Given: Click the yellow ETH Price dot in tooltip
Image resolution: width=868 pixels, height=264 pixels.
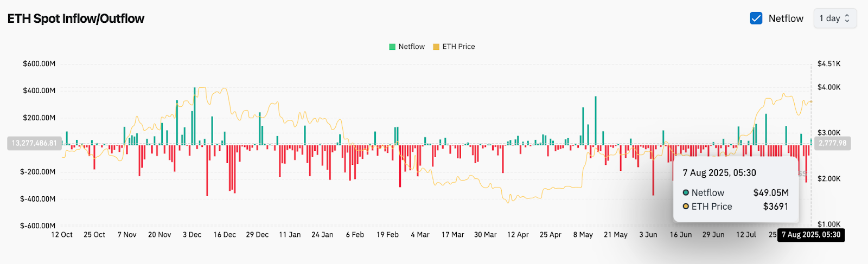Looking at the screenshot, I should click(686, 207).
